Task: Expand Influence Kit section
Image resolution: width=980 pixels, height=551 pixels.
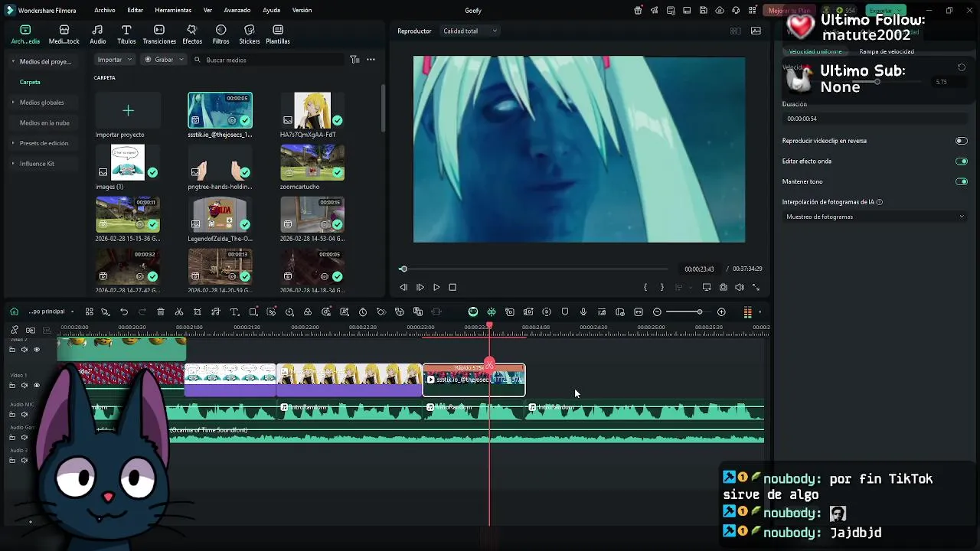Action: point(13,164)
